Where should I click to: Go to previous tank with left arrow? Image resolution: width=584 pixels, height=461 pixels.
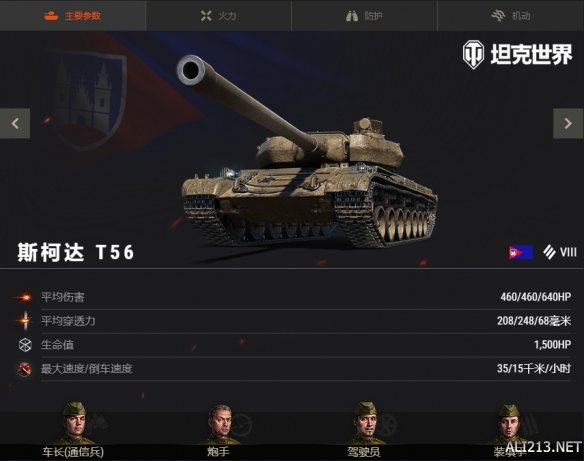(15, 123)
